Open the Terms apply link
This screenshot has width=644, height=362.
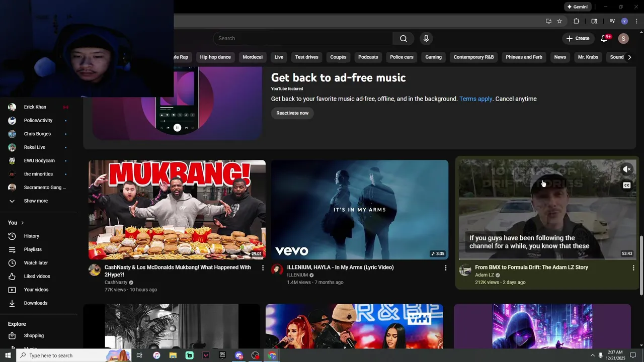tap(476, 99)
